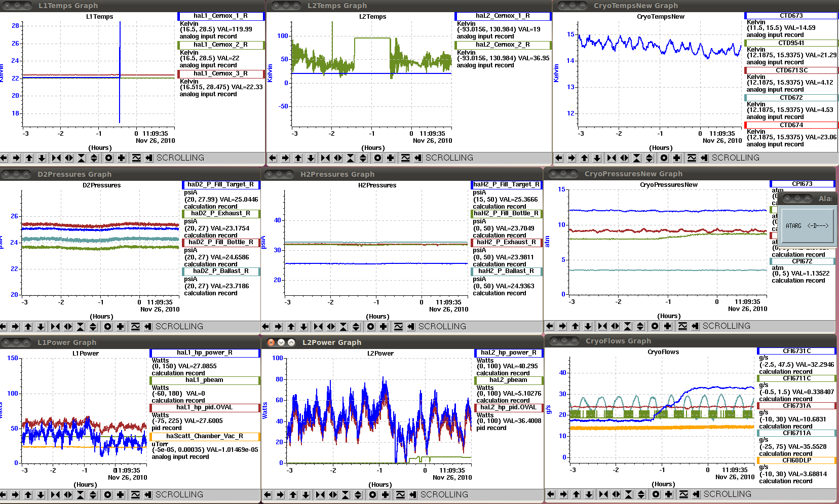The height and width of the screenshot is (504, 839).
Task: Select CPI672 legend entry in CryoPressuresNew
Action: point(803,261)
